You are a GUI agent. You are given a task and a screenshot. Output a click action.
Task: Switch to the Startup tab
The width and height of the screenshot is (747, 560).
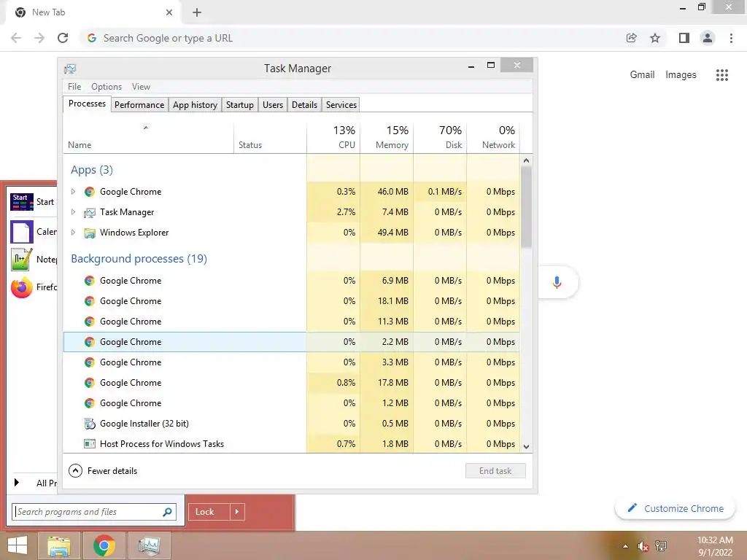point(239,105)
